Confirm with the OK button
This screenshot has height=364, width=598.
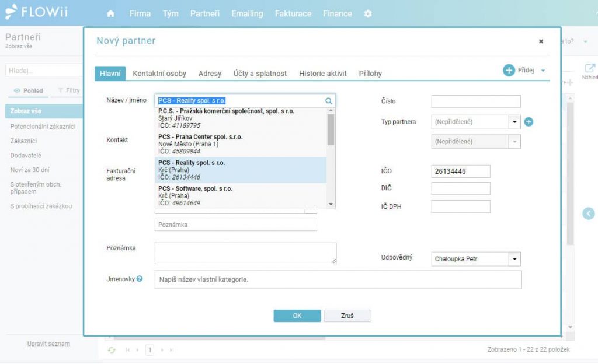[297, 316]
